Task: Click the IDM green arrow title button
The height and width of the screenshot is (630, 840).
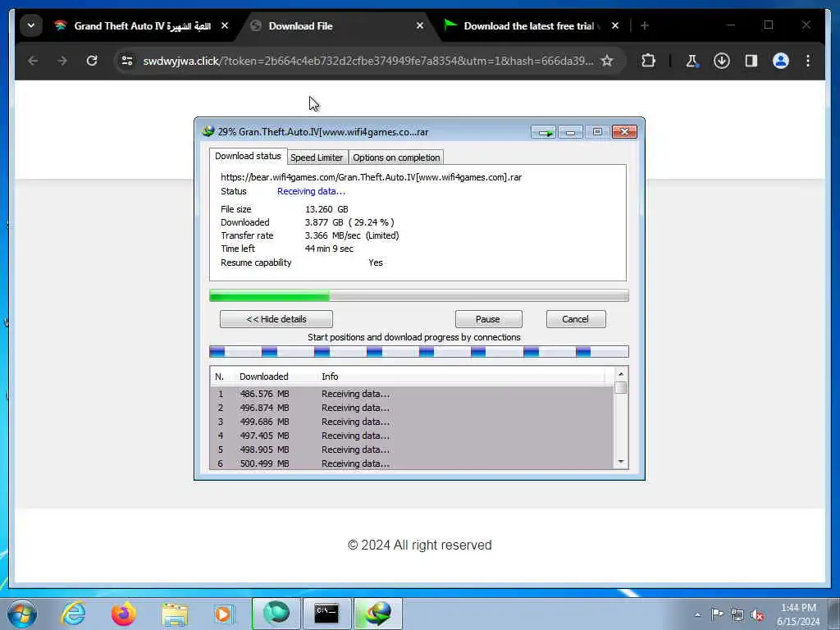Action: pyautogui.click(x=544, y=132)
